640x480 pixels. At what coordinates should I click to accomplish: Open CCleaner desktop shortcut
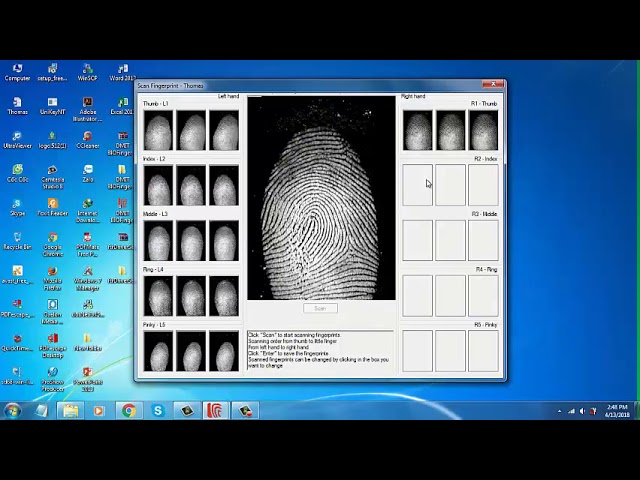[x=87, y=140]
